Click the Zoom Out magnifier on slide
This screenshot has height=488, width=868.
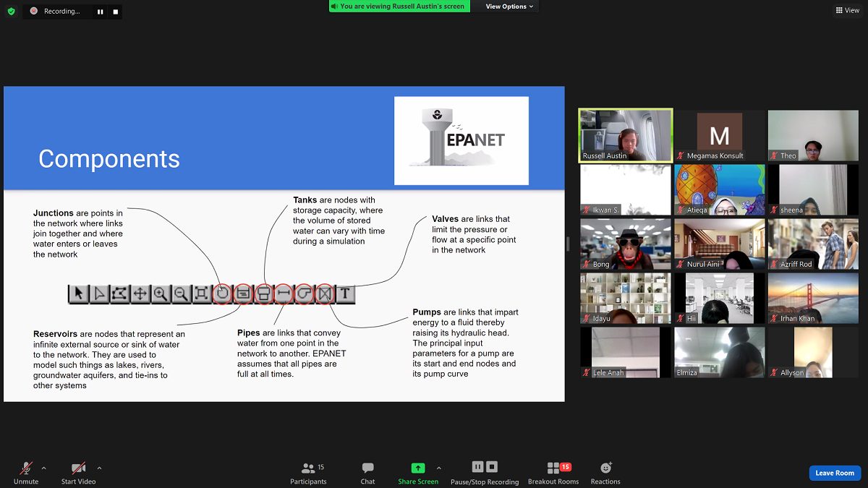pos(181,294)
